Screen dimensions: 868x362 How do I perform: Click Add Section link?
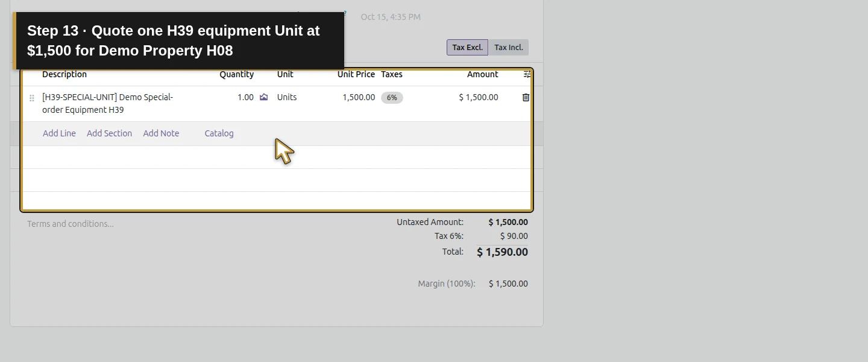point(109,133)
